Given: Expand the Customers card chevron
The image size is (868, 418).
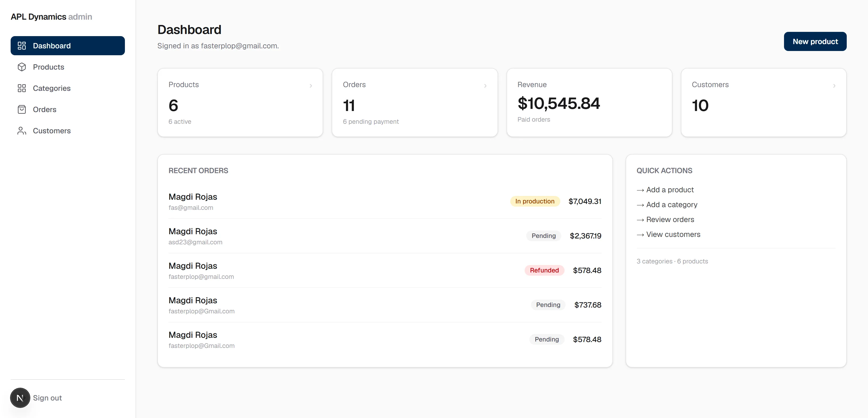Looking at the screenshot, I should click(834, 86).
